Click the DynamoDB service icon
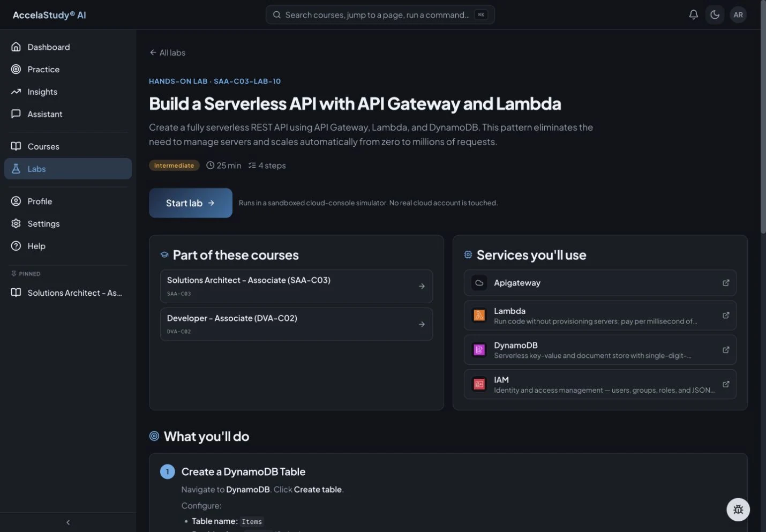766x532 pixels. pyautogui.click(x=479, y=350)
